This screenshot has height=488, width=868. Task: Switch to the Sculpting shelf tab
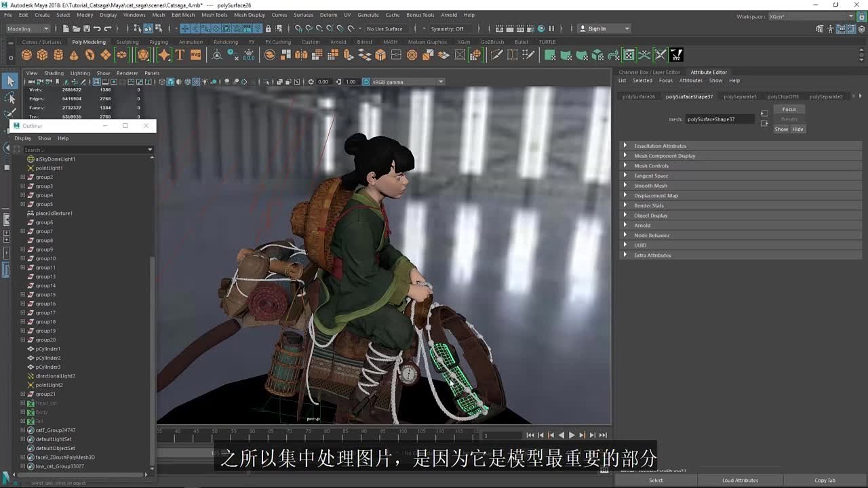(x=127, y=42)
